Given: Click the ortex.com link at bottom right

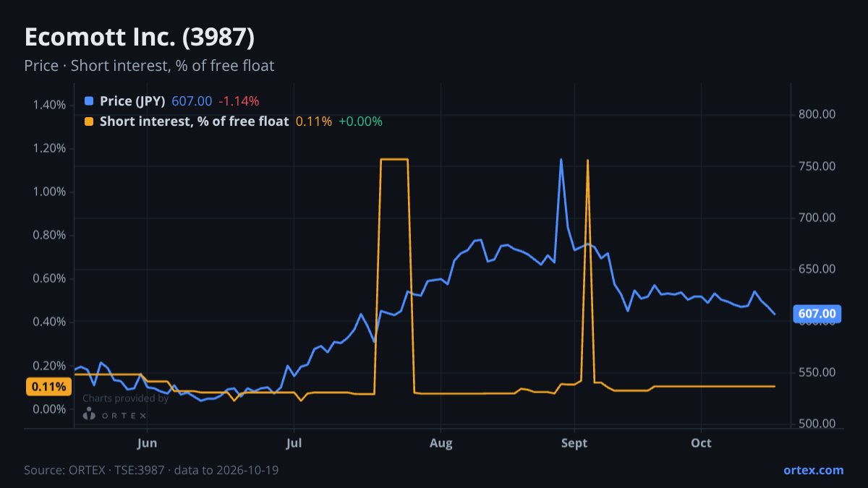Looking at the screenshot, I should [813, 470].
